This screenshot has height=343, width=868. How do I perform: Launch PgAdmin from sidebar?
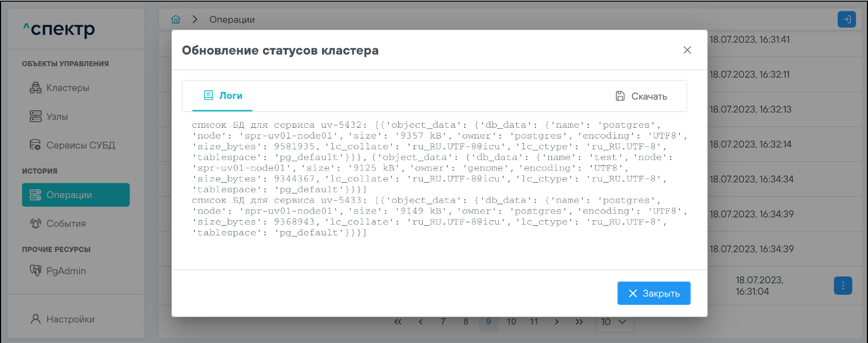pyautogui.click(x=65, y=271)
